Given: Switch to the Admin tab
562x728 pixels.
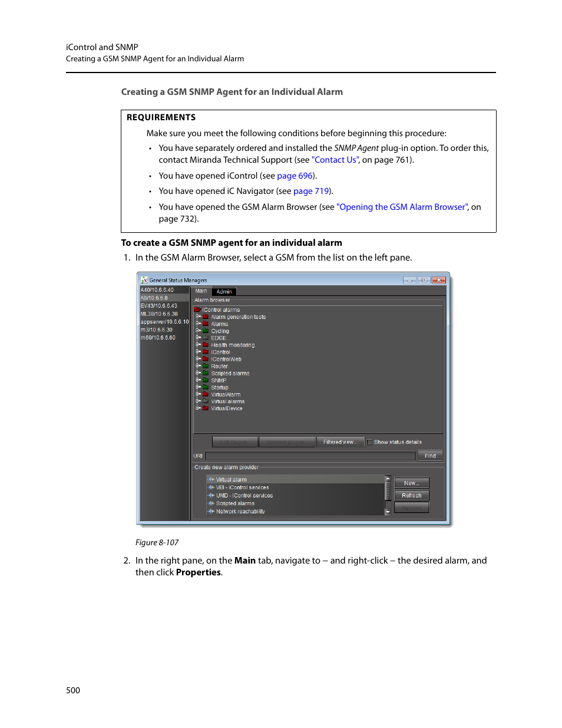Looking at the screenshot, I should pos(224,292).
